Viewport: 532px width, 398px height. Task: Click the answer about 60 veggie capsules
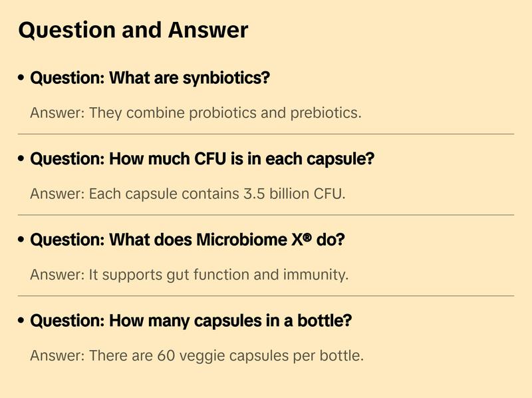197,355
